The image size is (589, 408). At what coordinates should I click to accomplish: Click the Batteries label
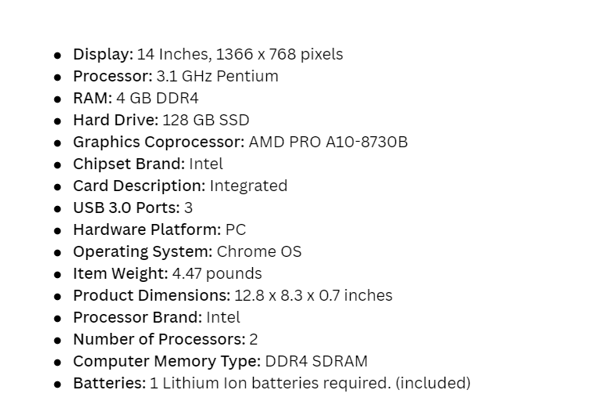[109, 384]
